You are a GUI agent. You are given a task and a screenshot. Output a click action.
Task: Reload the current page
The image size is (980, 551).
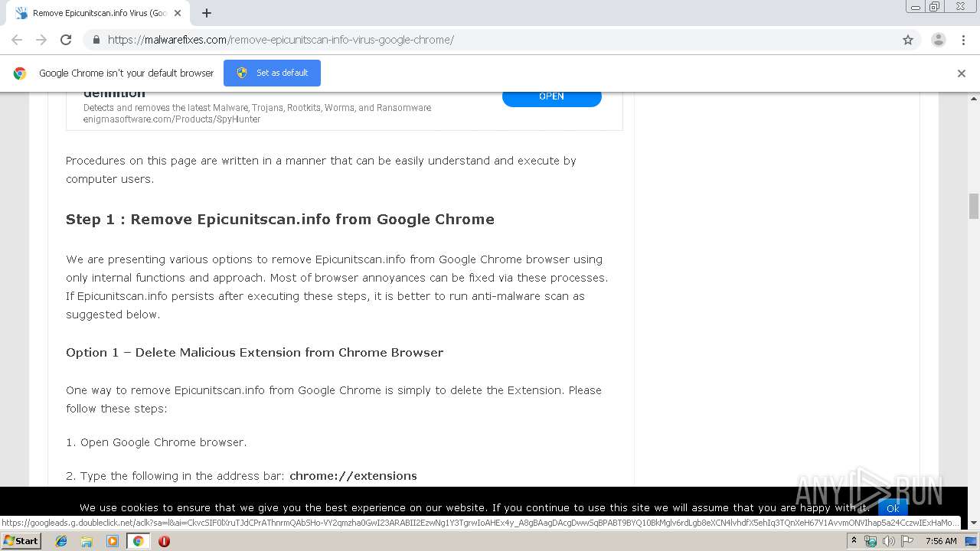(66, 40)
